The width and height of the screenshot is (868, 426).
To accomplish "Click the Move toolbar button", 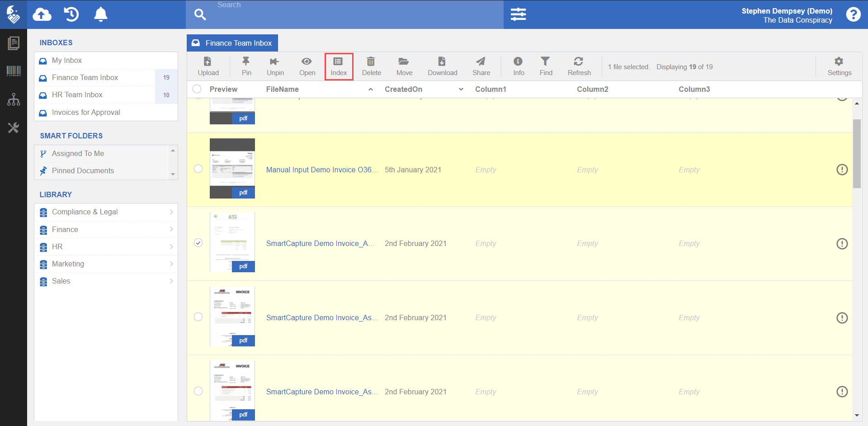I will click(x=404, y=66).
